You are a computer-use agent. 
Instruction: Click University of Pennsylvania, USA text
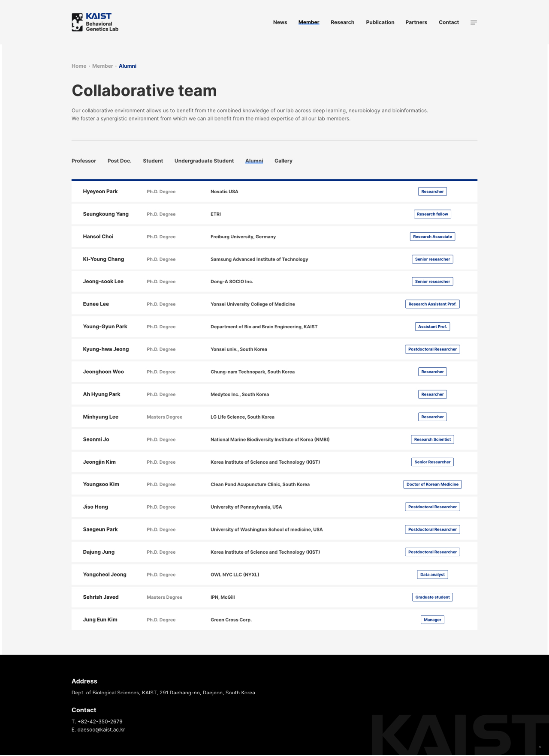pos(246,507)
